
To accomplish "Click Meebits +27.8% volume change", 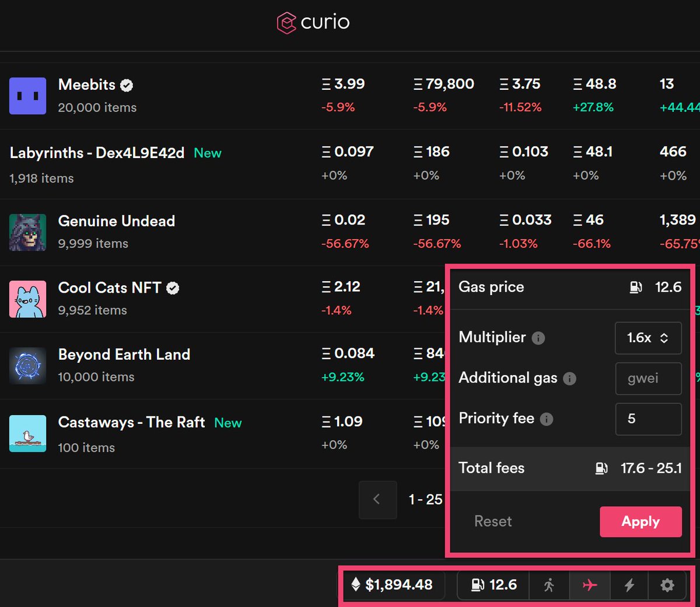I will point(593,107).
